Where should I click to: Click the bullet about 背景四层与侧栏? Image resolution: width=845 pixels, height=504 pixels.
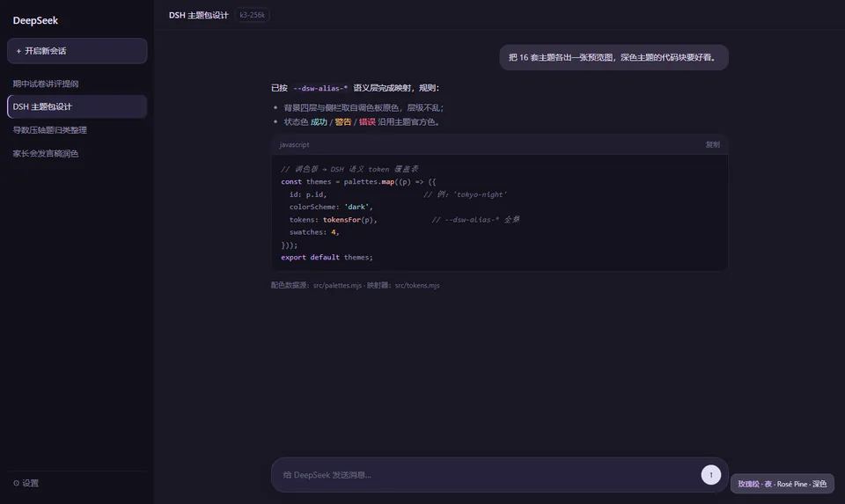[x=364, y=107]
